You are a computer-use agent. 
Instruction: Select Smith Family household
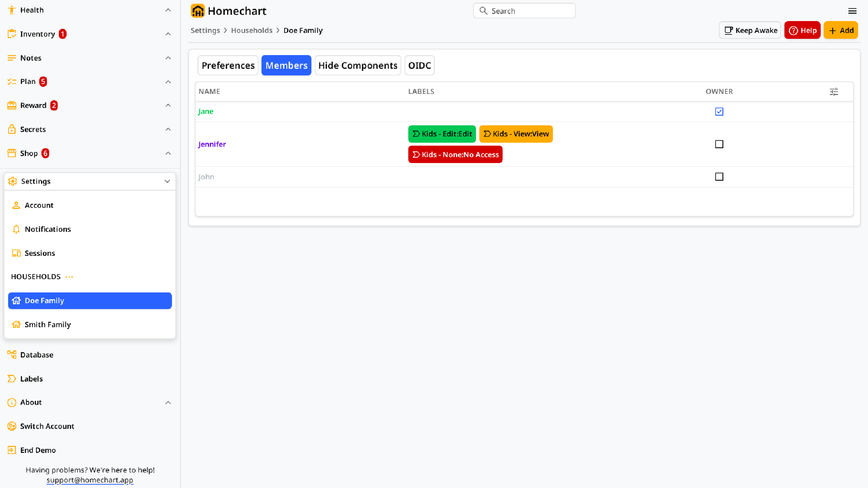90,324
